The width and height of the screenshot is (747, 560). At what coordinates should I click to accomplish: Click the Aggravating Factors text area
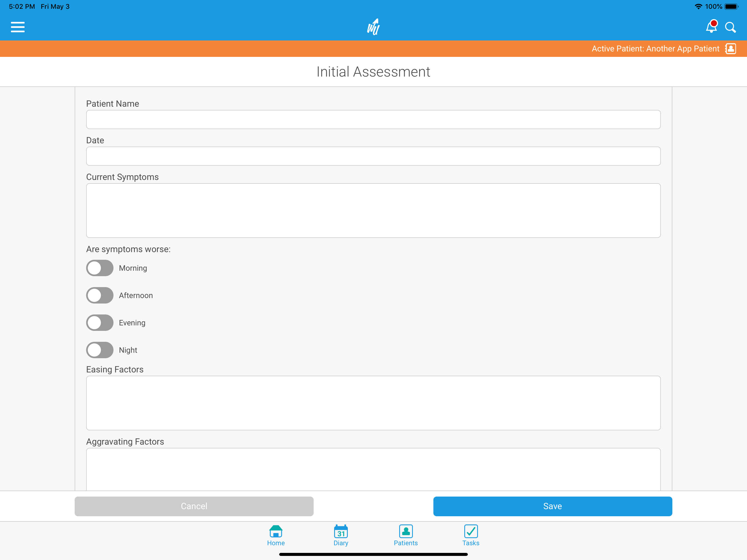tap(373, 469)
